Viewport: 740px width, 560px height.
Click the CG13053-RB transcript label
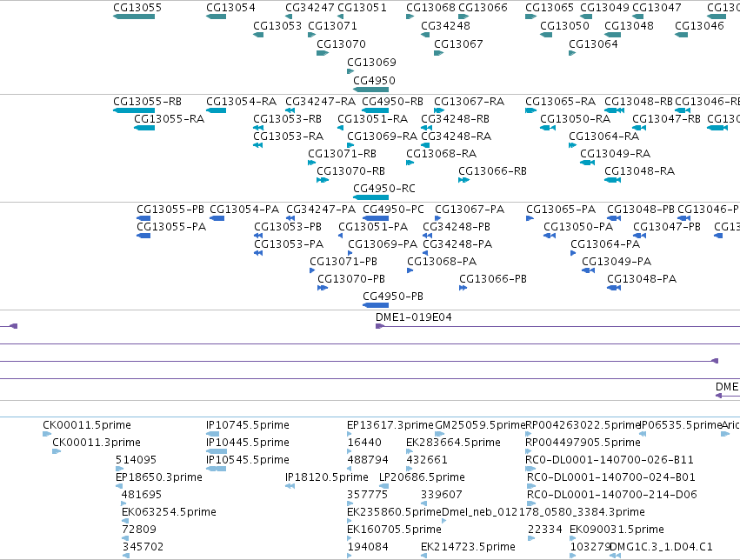pyautogui.click(x=288, y=119)
